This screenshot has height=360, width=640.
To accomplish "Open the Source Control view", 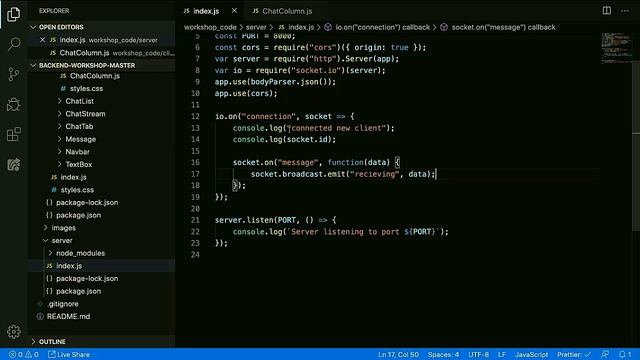I will (13, 74).
